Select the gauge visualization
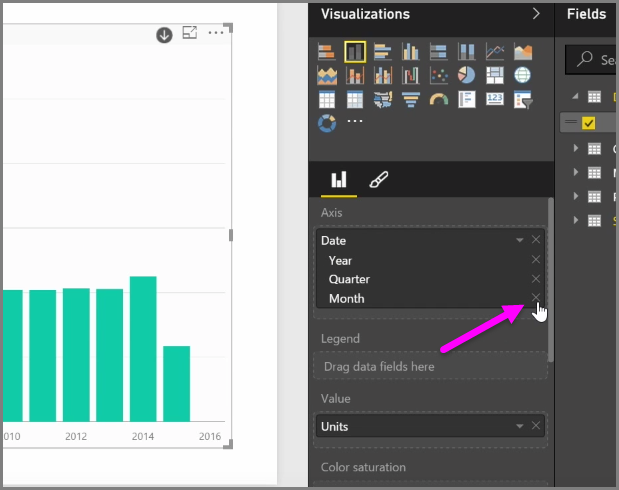This screenshot has width=619, height=490. coord(438,99)
